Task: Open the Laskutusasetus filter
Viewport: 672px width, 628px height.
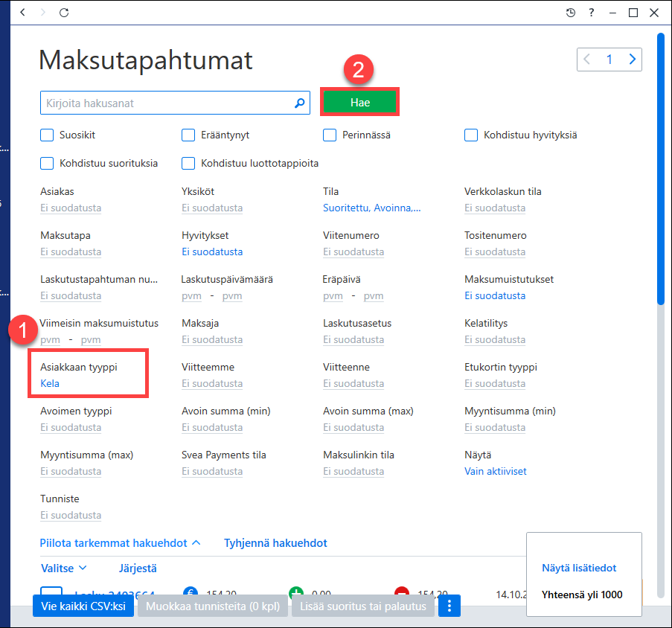Action: tap(353, 339)
